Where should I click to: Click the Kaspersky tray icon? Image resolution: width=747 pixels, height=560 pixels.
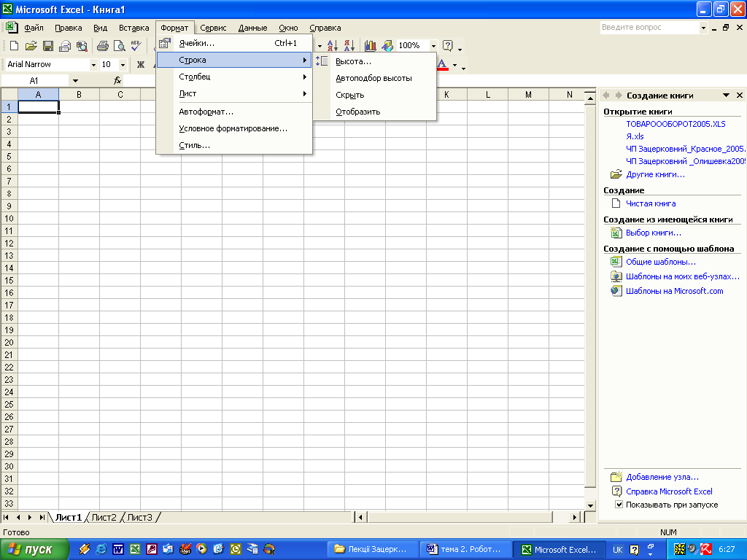tap(706, 549)
